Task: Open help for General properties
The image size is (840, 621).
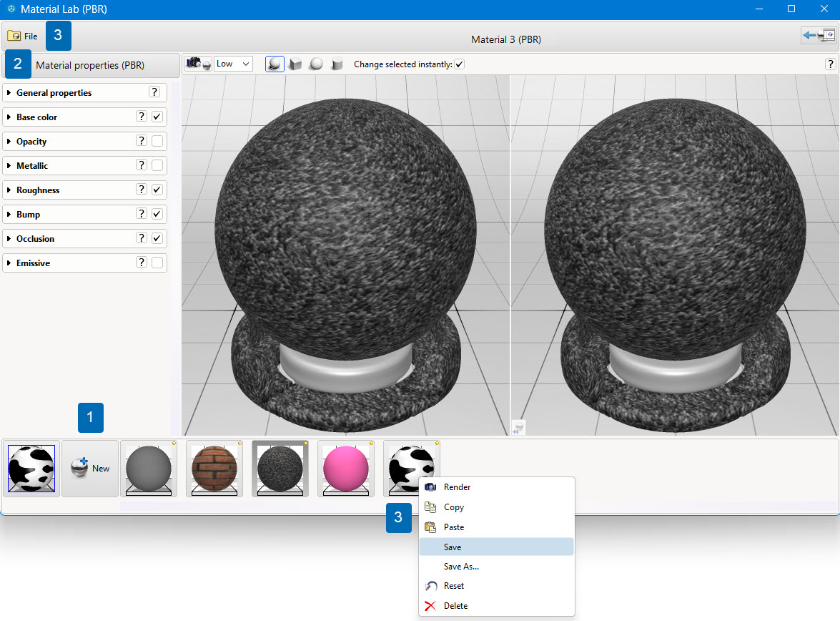Action: 154,92
